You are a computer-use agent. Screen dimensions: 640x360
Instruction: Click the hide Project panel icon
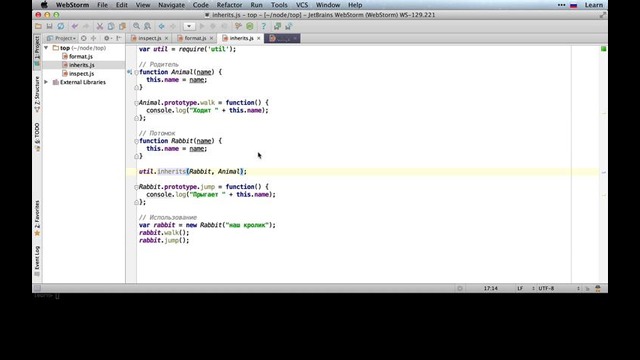coord(119,38)
